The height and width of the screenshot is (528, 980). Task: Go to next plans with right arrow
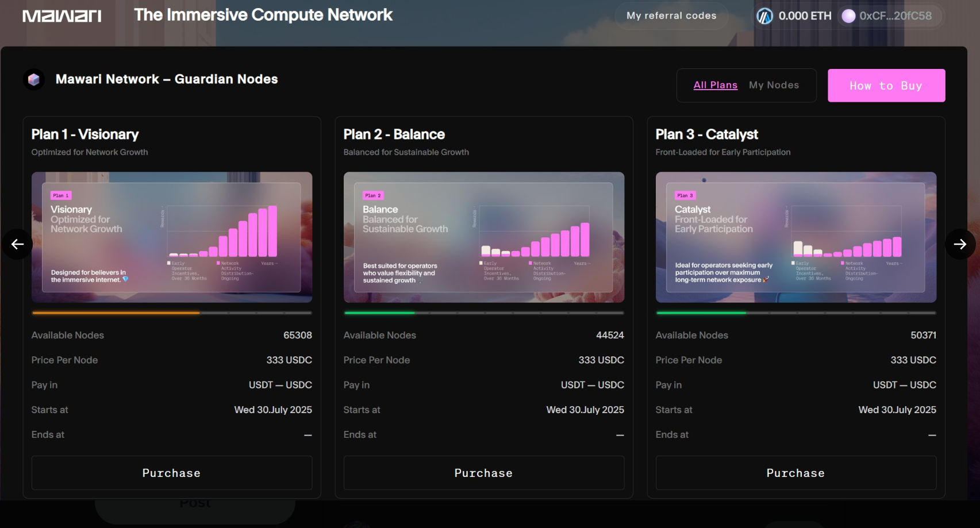pos(960,244)
